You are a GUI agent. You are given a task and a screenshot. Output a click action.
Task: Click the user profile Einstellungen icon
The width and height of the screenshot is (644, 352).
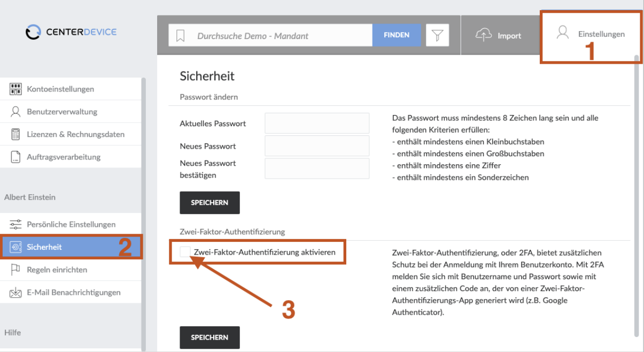click(x=562, y=33)
